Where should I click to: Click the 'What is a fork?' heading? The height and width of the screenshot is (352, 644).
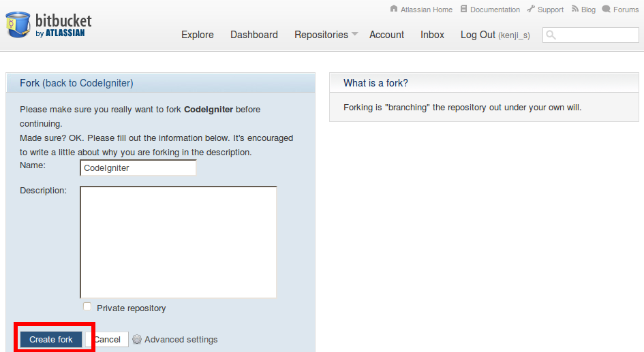pos(375,83)
